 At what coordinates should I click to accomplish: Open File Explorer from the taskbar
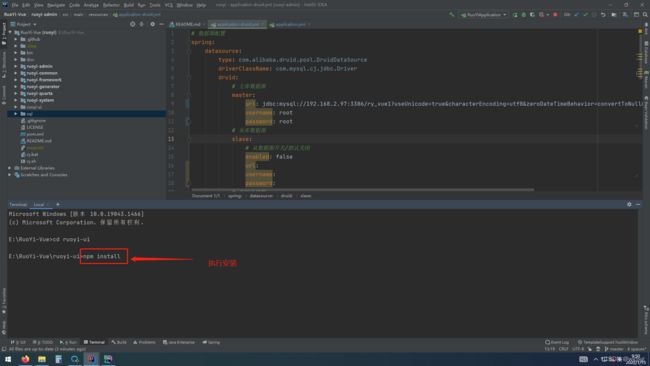[x=41, y=359]
